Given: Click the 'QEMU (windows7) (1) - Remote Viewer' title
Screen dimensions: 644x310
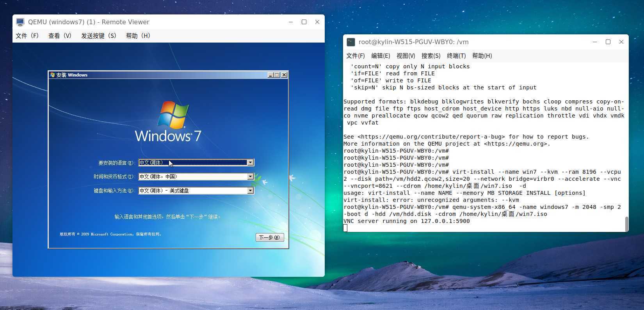Looking at the screenshot, I should [89, 22].
